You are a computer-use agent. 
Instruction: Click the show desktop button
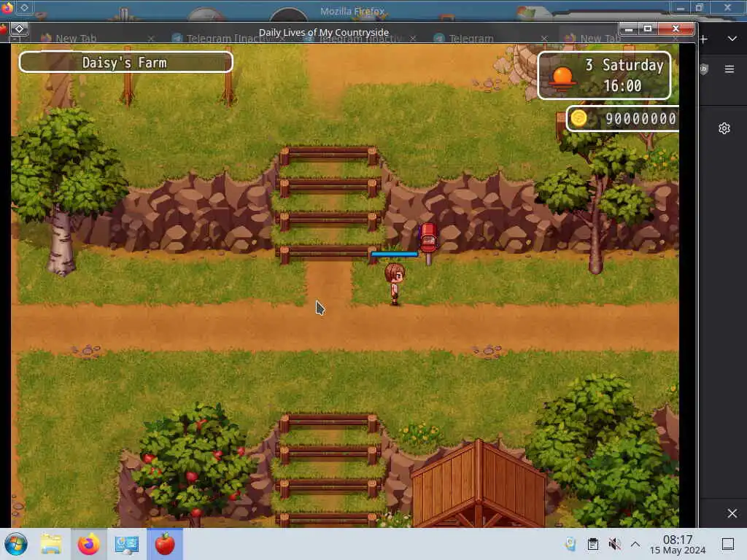click(728, 544)
